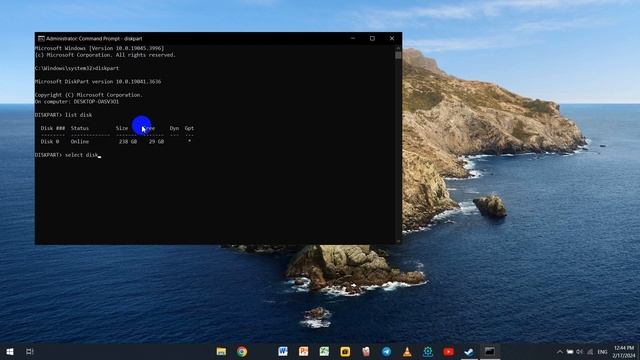This screenshot has height=360, width=640.
Task: Open Task View on the taskbar
Action: click(x=29, y=351)
